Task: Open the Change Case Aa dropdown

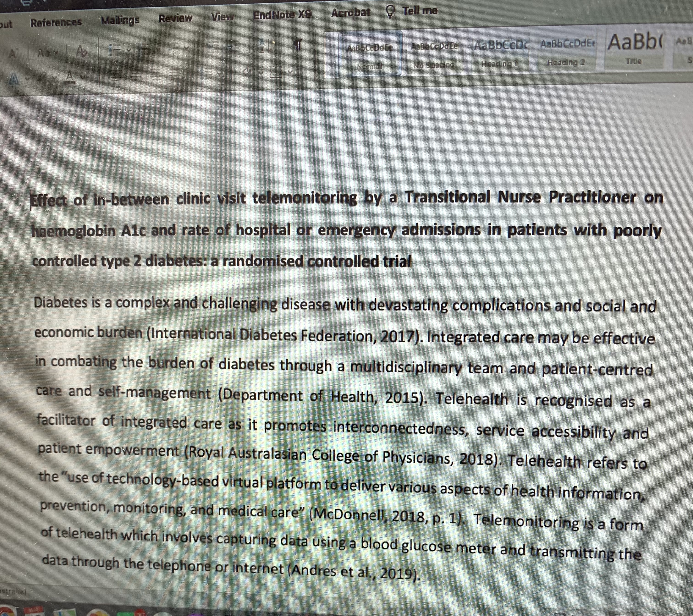Action: click(x=45, y=52)
